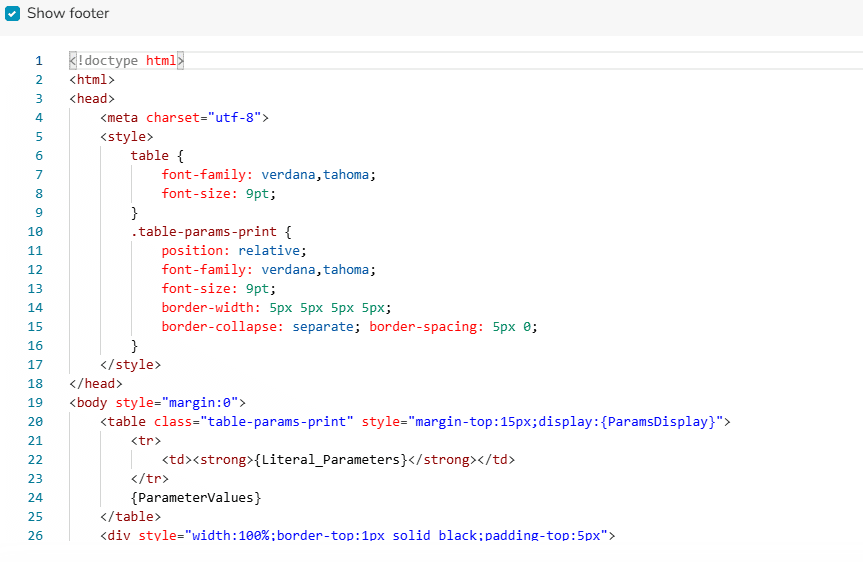The height and width of the screenshot is (562, 863).
Task: Click line number 26 in the gutter
Action: coord(39,536)
